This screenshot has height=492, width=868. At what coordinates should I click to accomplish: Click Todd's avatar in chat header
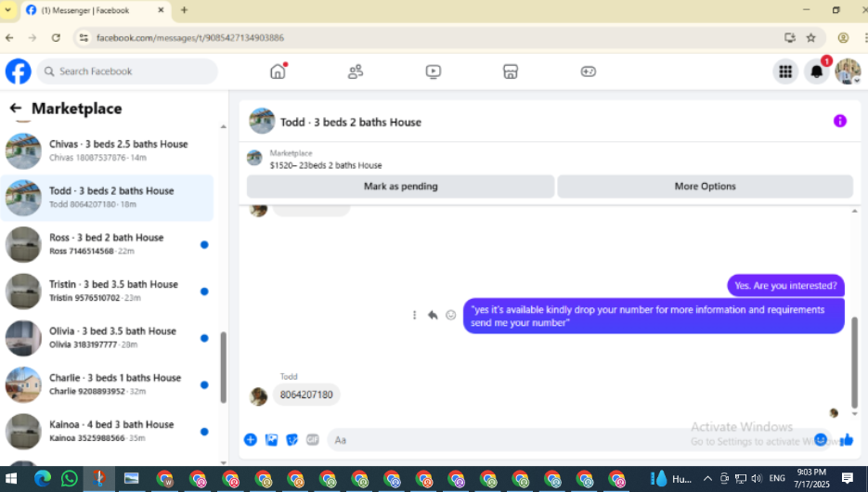point(262,122)
